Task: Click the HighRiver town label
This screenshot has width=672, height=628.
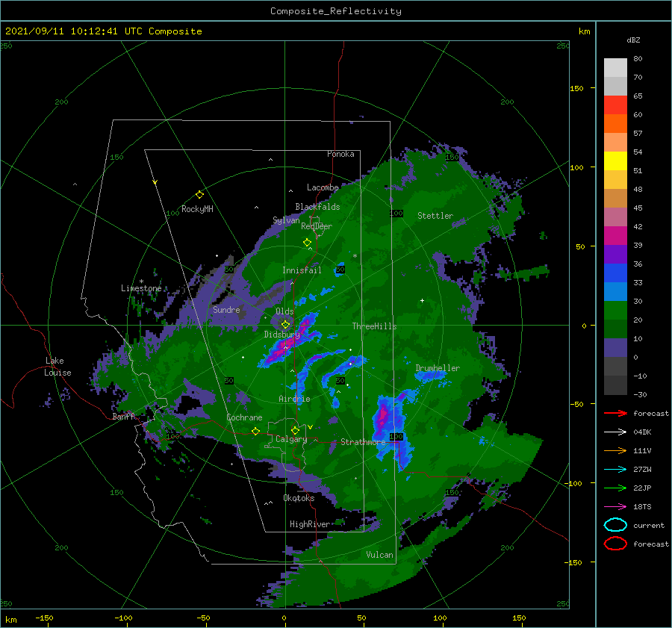Action: [x=310, y=524]
